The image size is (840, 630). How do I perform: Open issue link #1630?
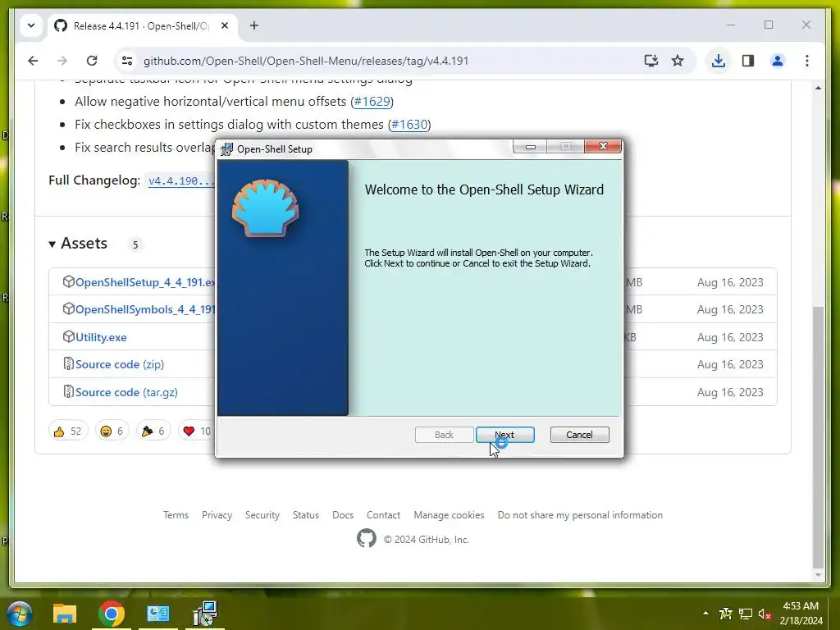point(409,125)
